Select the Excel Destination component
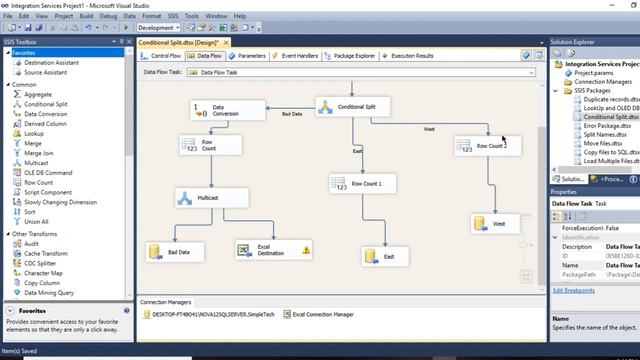 pos(273,250)
